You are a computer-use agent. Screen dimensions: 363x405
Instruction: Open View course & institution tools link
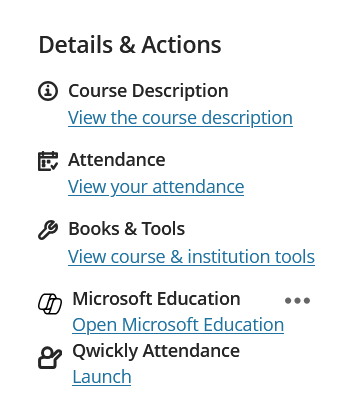click(x=191, y=257)
